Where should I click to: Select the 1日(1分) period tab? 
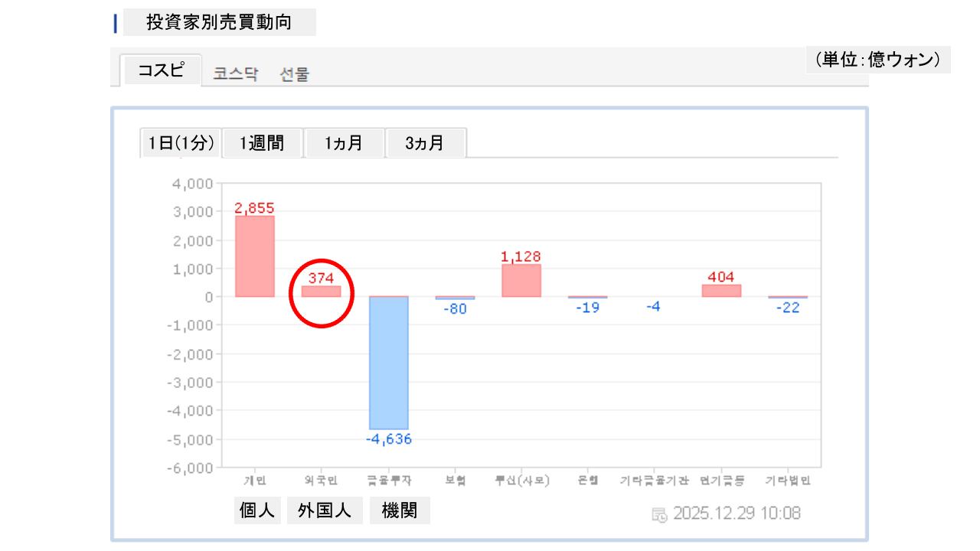[181, 143]
